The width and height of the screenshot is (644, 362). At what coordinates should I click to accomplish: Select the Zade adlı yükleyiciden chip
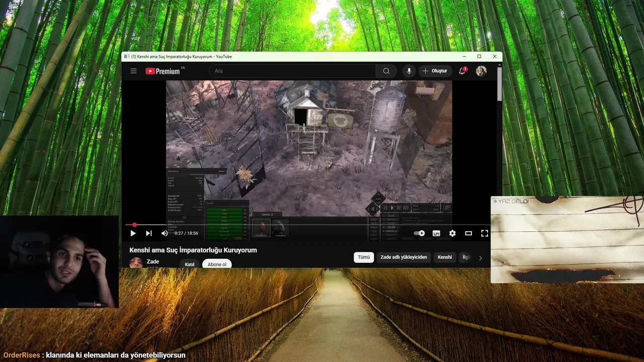tap(404, 257)
